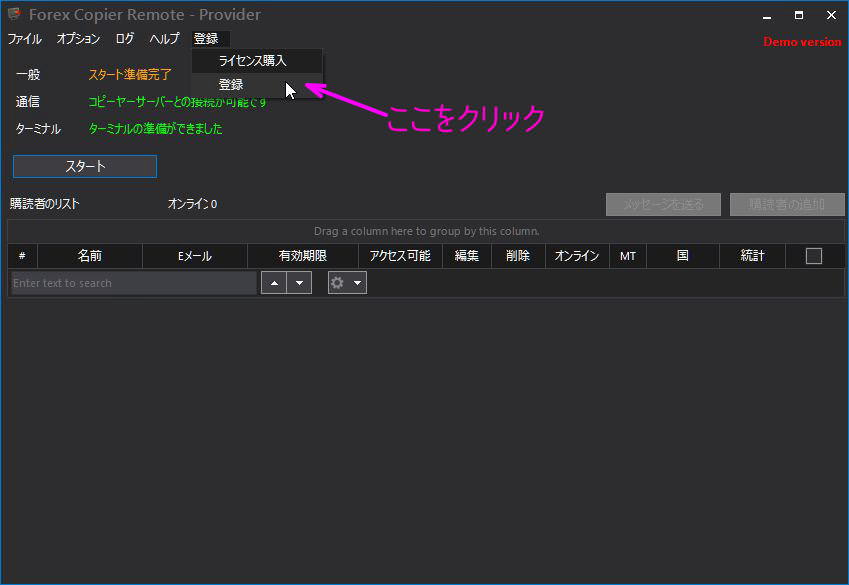The width and height of the screenshot is (849, 585).
Task: Sort subscribers by the 名前 column
Action: [89, 255]
